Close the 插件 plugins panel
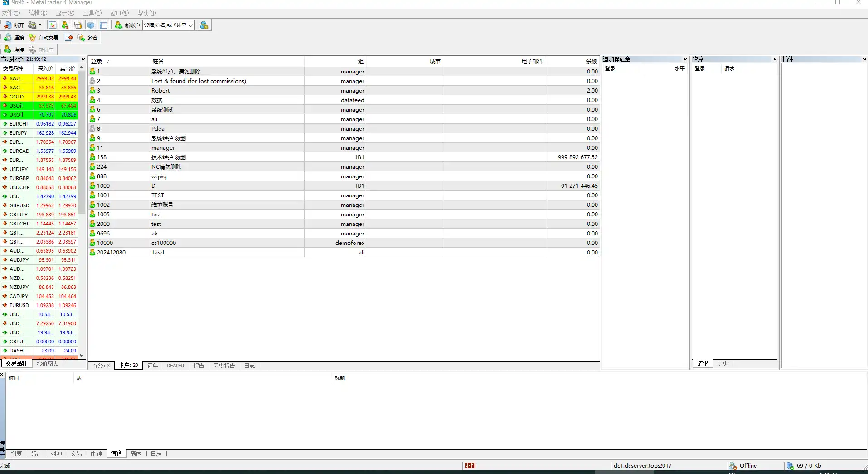Image resolution: width=868 pixels, height=474 pixels. 864,59
